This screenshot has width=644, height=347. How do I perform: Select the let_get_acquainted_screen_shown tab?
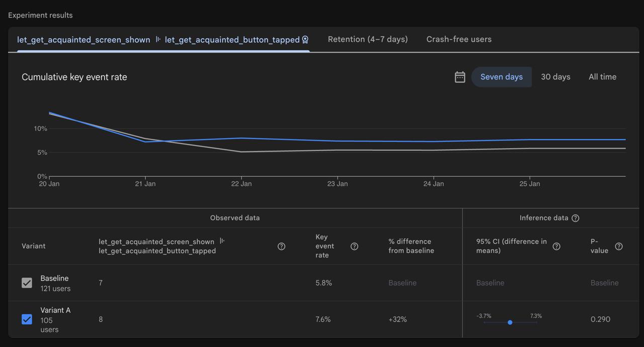84,40
